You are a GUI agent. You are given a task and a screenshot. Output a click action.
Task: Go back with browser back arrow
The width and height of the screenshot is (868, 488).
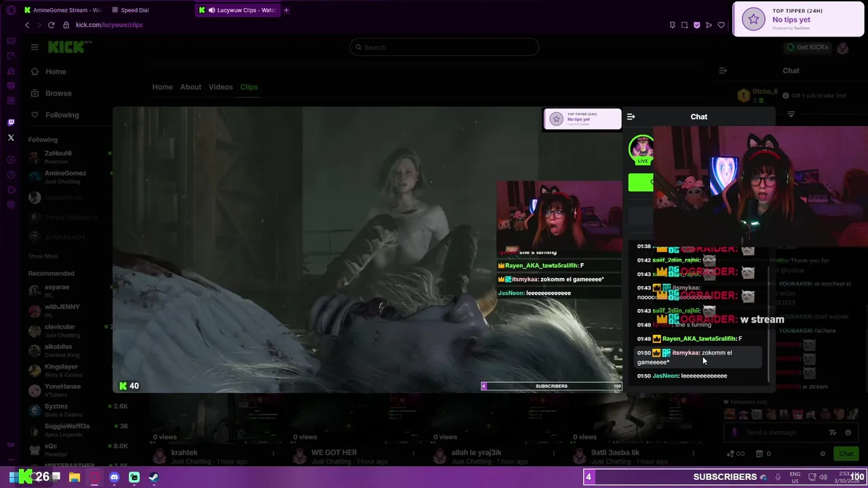[x=27, y=25]
